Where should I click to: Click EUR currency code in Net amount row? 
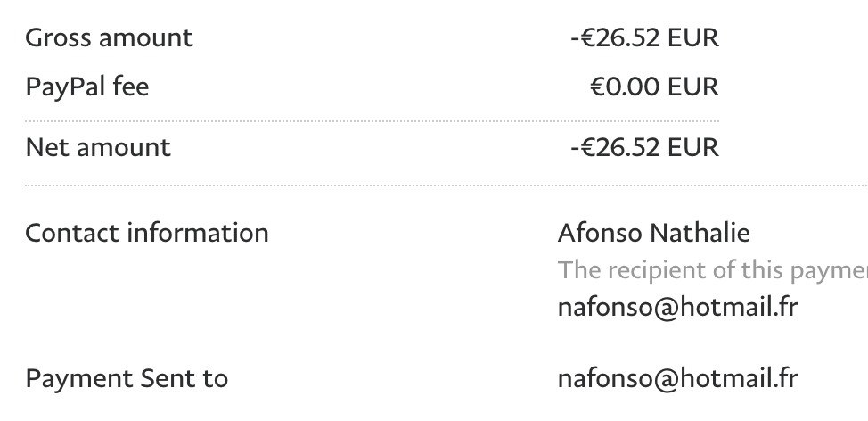692,146
